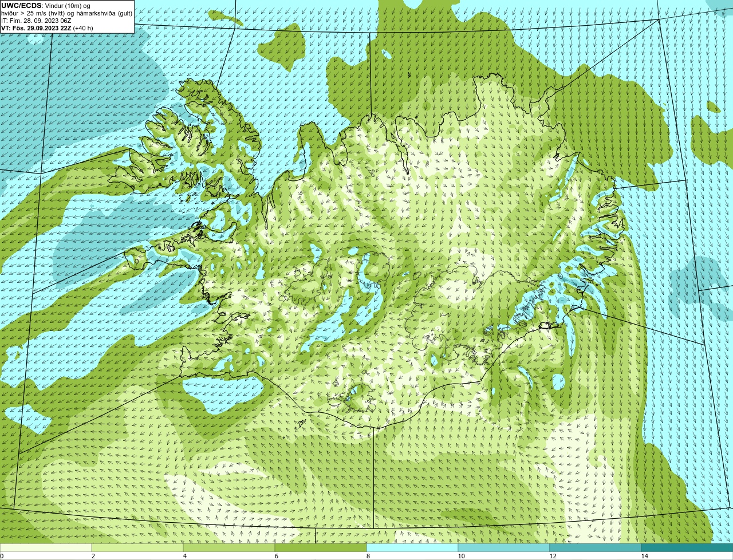Click the light green 2–4 colorbar segment
The height and width of the screenshot is (560, 733).
coord(137,547)
